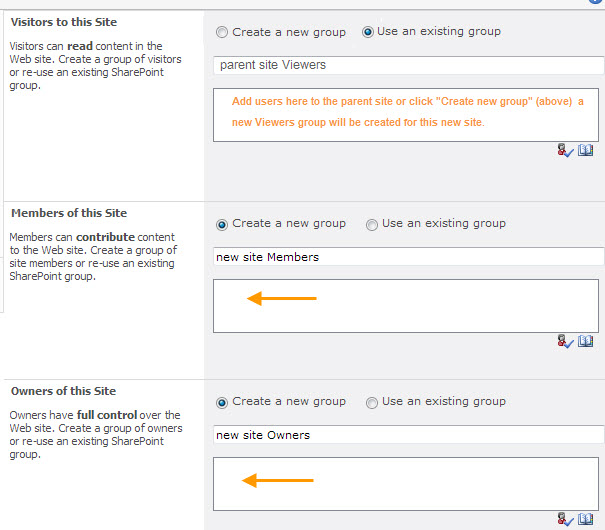605x530 pixels.
Task: Select "Create a new group" for Visitors
Action: [x=222, y=32]
